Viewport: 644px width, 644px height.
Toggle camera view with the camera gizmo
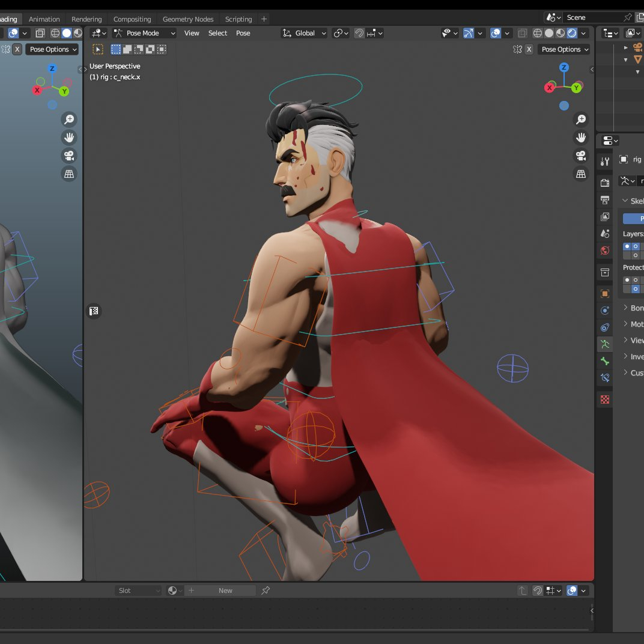click(581, 156)
